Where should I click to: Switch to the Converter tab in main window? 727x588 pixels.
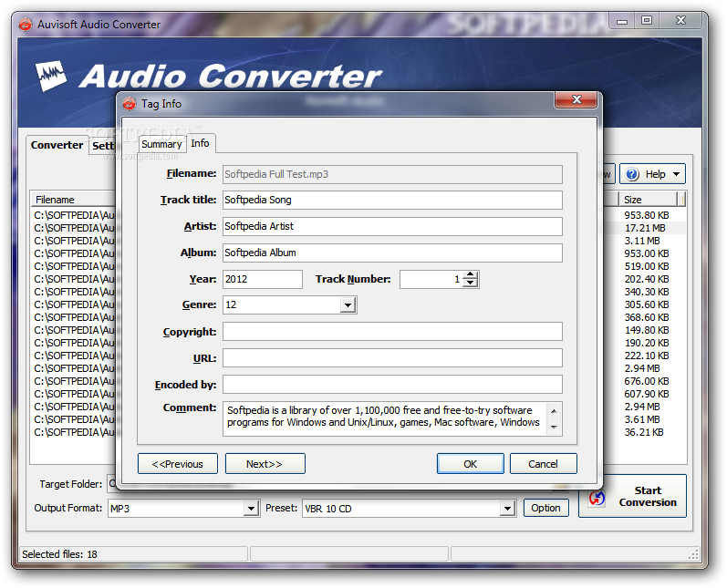point(57,145)
